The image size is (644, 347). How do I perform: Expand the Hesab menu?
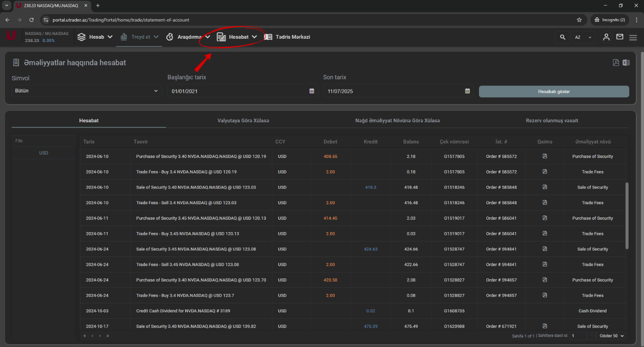tap(96, 37)
